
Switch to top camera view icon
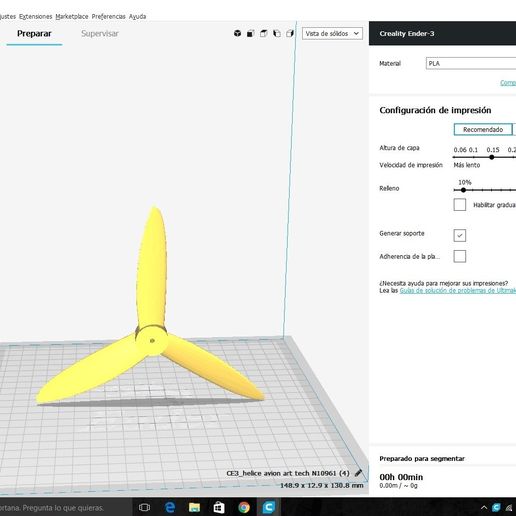point(264,33)
